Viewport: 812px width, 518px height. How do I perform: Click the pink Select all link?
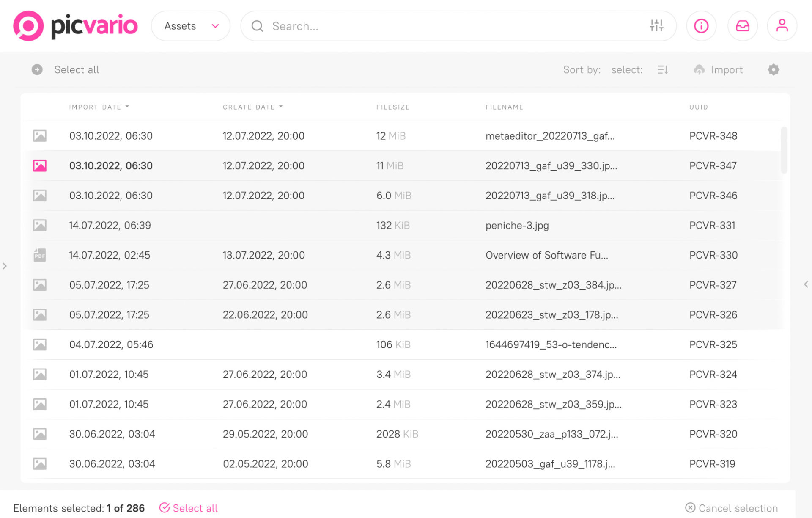point(189,508)
